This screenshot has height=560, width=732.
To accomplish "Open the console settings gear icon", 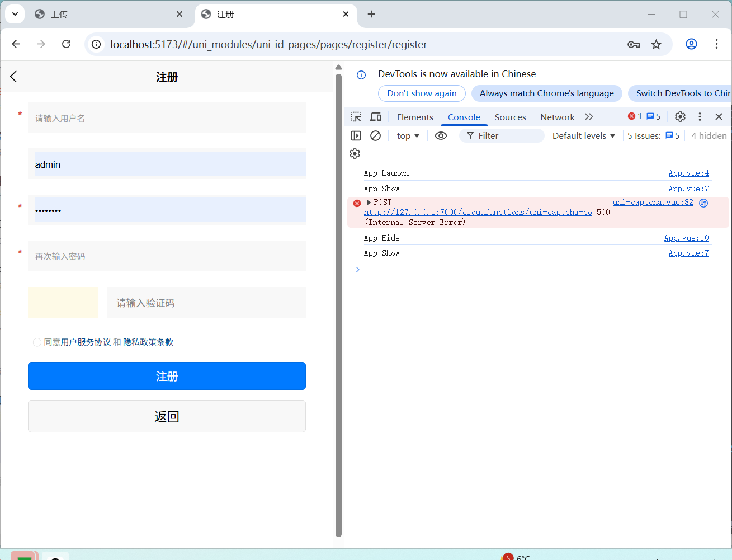I will pyautogui.click(x=355, y=154).
